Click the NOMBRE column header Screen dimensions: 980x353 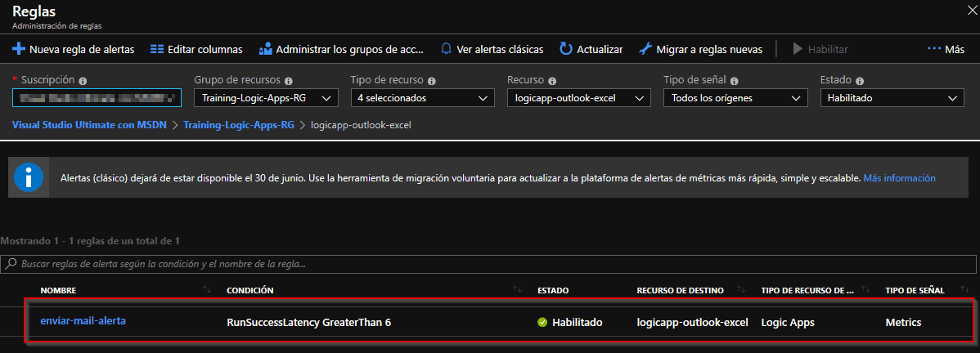point(58,291)
